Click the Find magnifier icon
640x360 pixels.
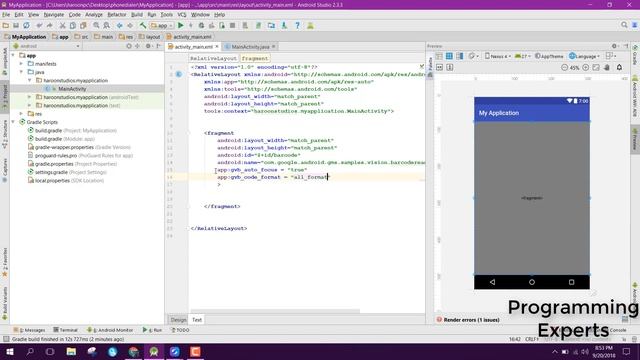pos(96,25)
